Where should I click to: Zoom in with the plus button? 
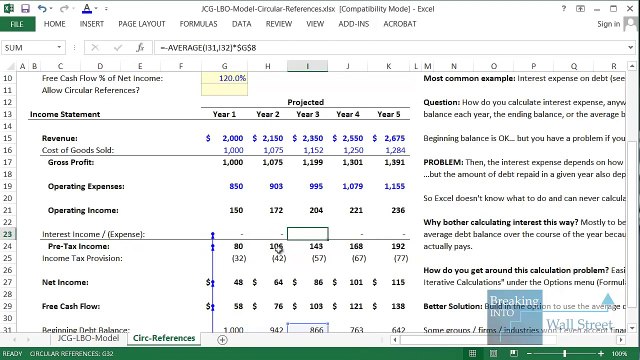coord(601,353)
